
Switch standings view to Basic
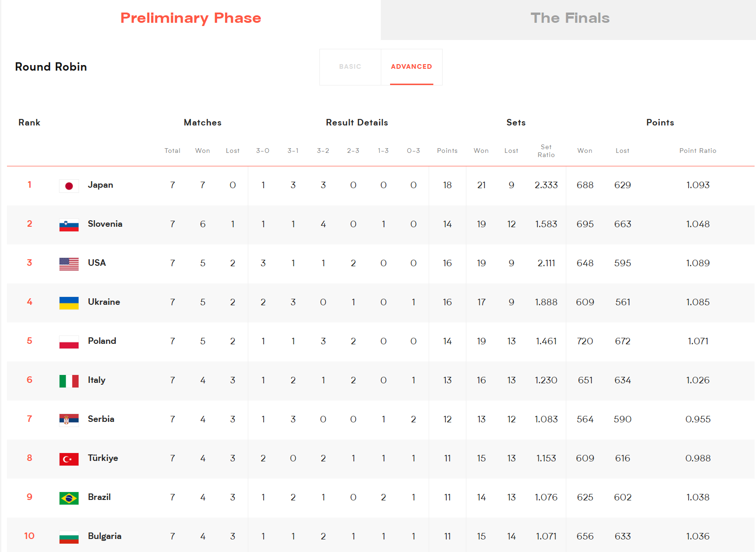[350, 67]
